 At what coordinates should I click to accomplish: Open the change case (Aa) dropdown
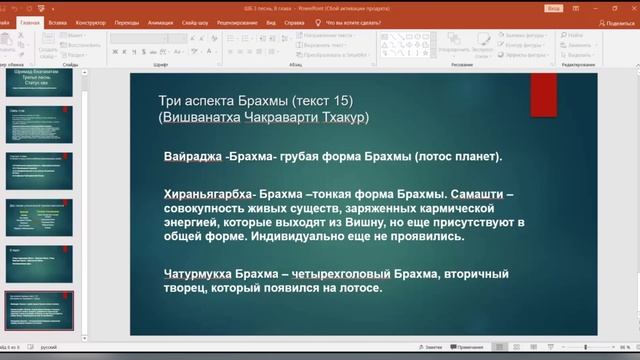[178, 52]
